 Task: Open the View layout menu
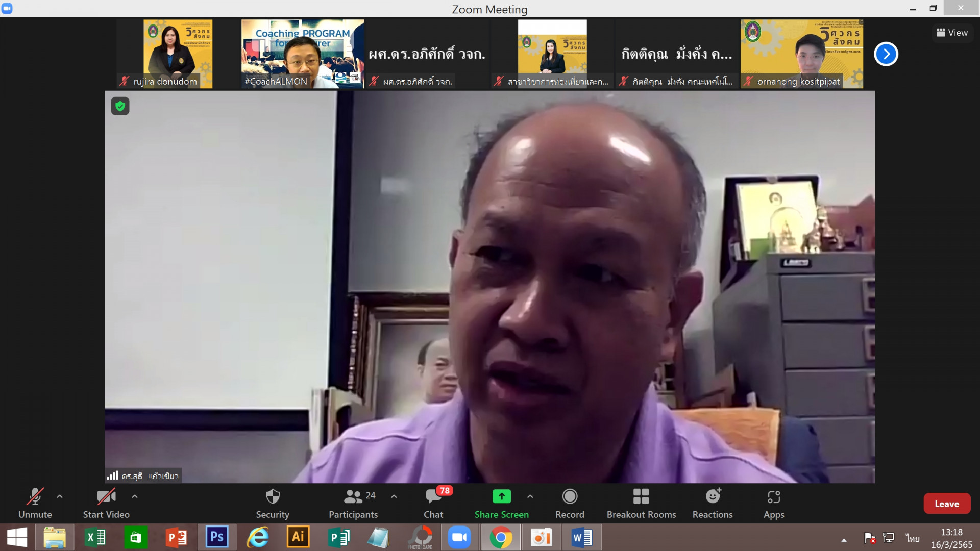click(952, 33)
